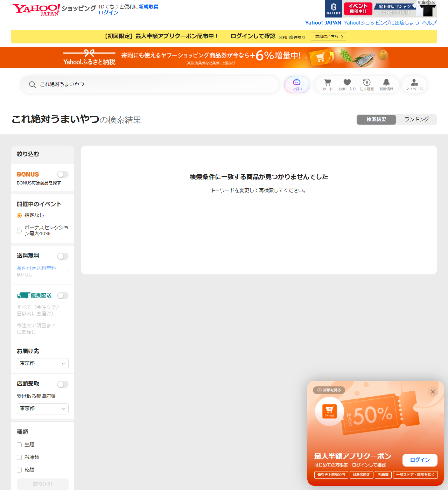Click the ログイン button on coupon popup
Image resolution: width=448 pixels, height=490 pixels.
(420, 460)
